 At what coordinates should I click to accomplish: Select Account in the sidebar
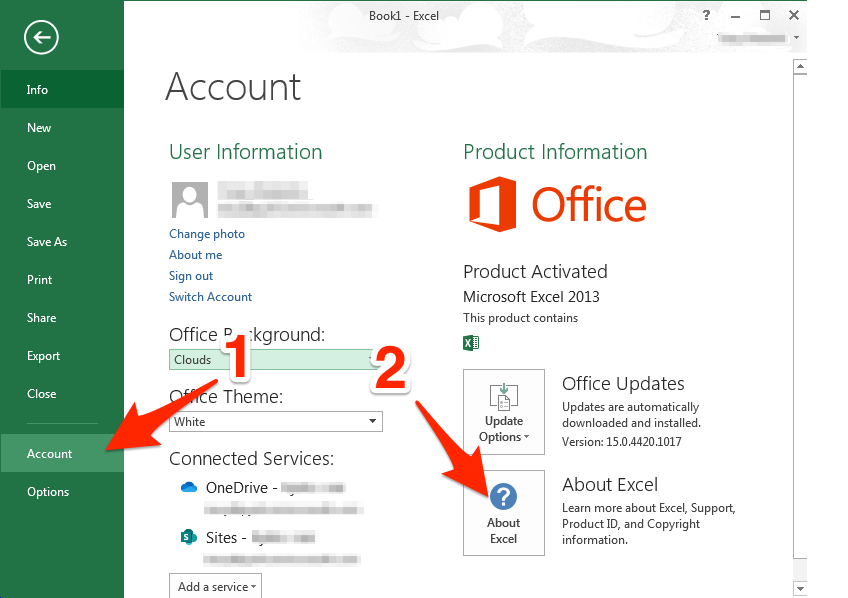pos(62,453)
